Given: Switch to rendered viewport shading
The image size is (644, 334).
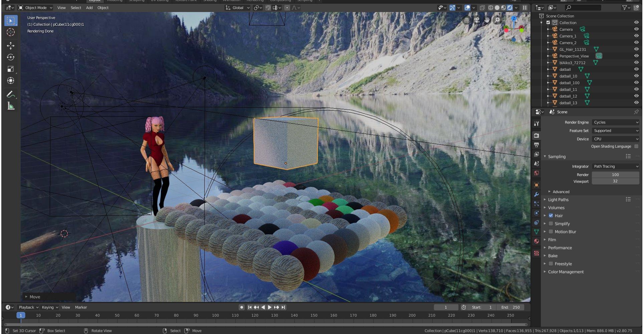Looking at the screenshot, I should (x=510, y=8).
